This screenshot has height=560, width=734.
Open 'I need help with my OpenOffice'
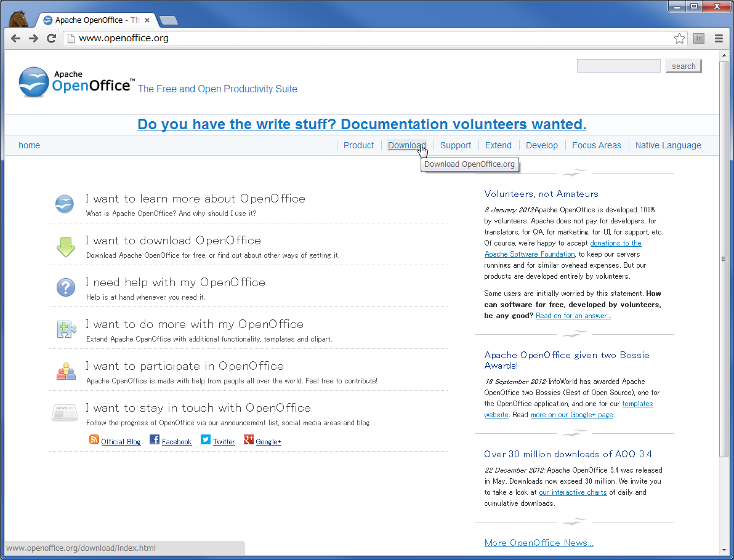coord(175,282)
